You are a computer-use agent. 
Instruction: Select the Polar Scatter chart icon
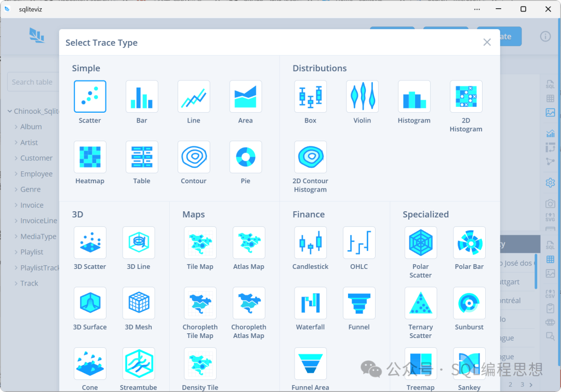tap(420, 243)
